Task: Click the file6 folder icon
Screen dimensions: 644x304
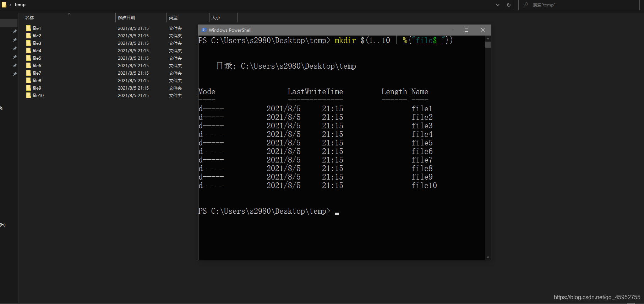Action: point(28,65)
